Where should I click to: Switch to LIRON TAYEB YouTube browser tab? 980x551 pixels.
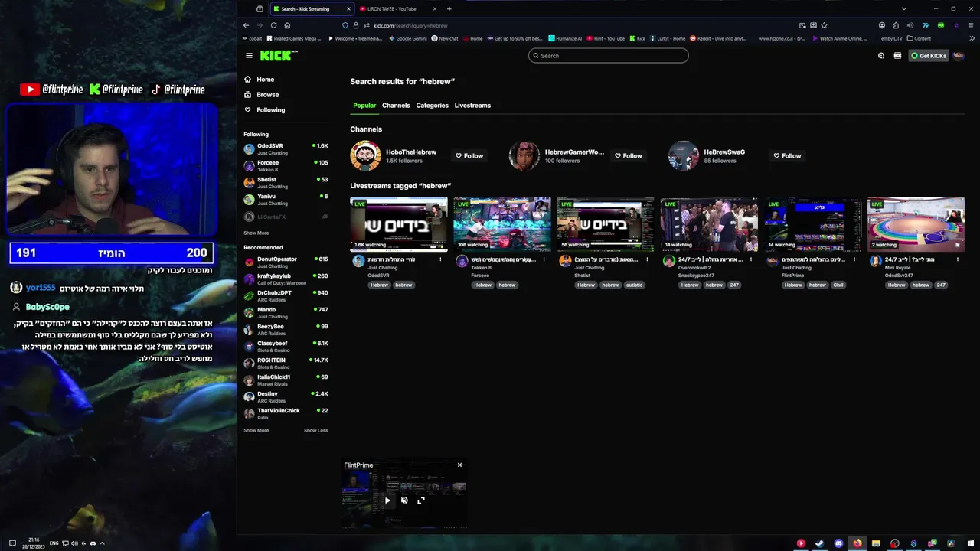point(398,9)
